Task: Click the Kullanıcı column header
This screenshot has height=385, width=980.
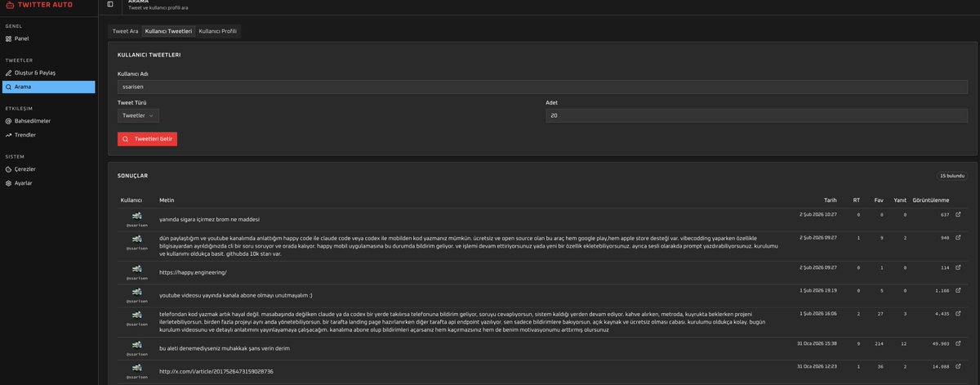Action: (131, 199)
